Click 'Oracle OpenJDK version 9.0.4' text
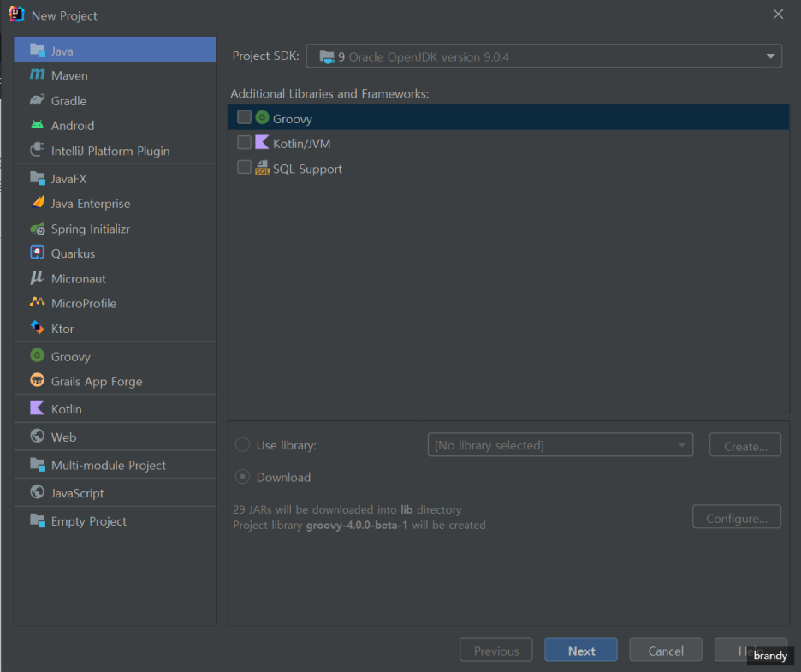The height and width of the screenshot is (672, 801). [429, 56]
